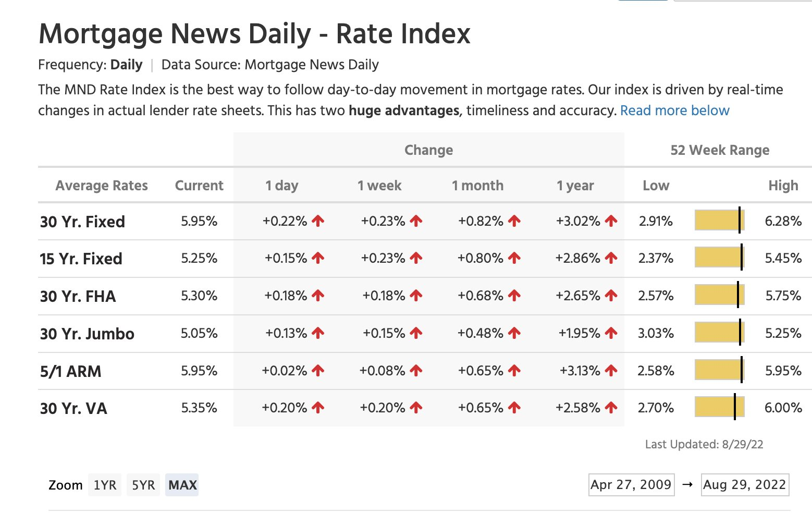Click the 30 Yr. Fixed 52-week range bar
Viewport: 812px width, 513px height.
(x=719, y=220)
